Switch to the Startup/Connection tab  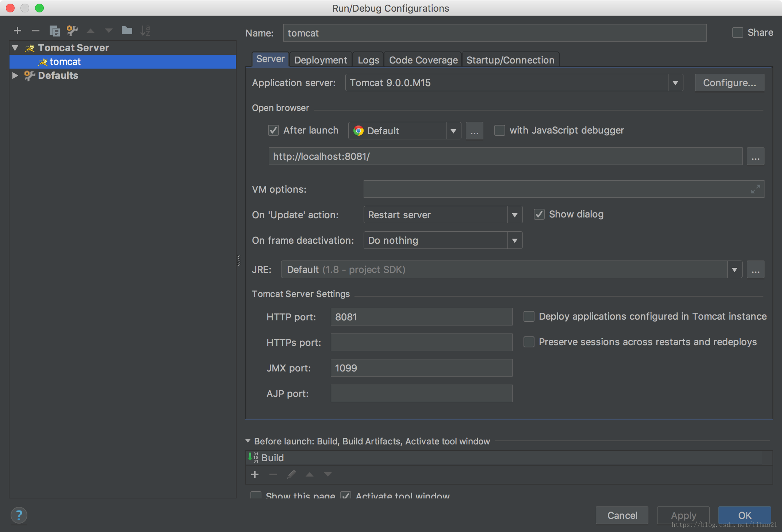(510, 60)
